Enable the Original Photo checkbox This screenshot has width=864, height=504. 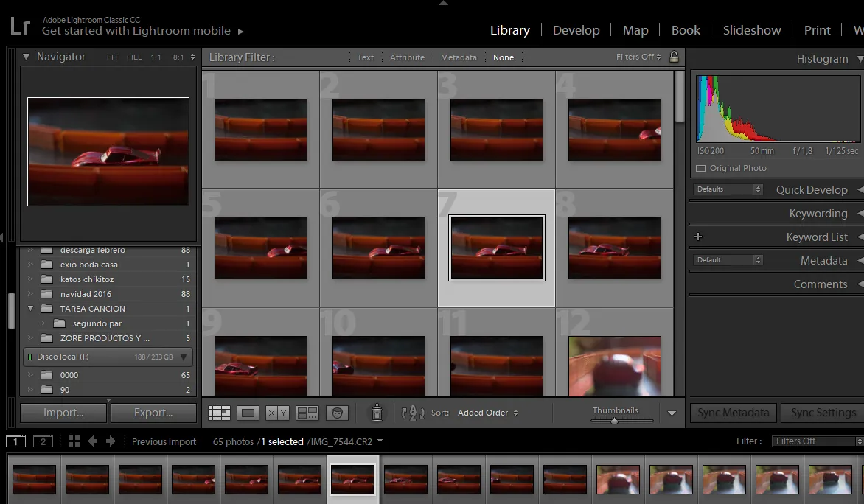point(701,168)
